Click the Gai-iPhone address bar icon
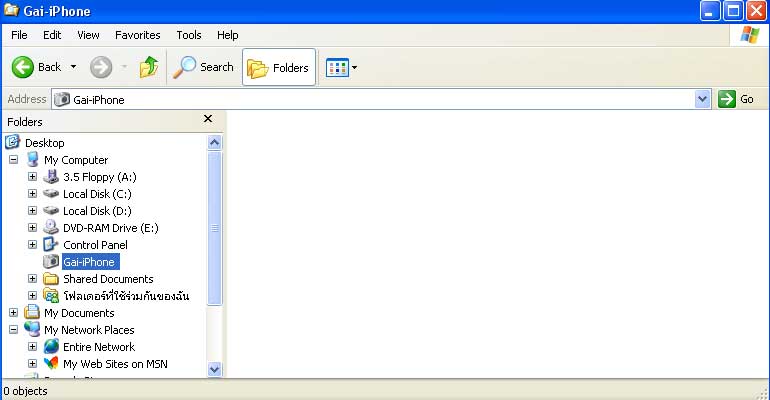The width and height of the screenshot is (770, 400). pyautogui.click(x=62, y=100)
